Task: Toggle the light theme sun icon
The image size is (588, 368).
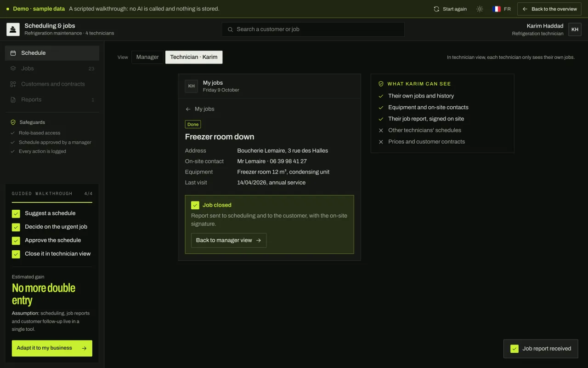Action: [480, 9]
